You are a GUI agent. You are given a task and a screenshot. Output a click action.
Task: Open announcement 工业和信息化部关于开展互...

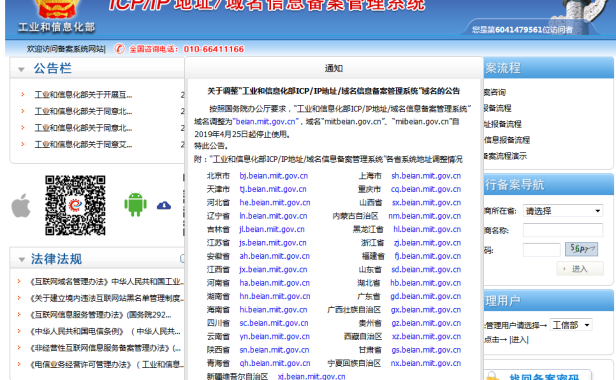click(83, 95)
